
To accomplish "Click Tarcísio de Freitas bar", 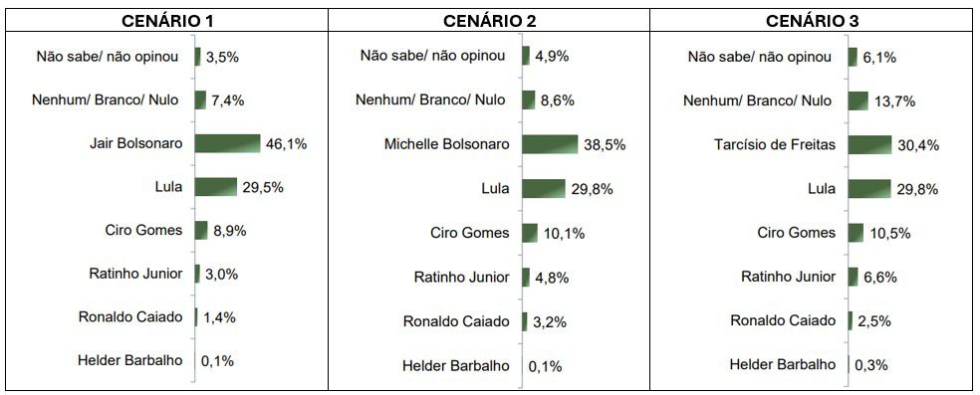I will click(x=870, y=145).
